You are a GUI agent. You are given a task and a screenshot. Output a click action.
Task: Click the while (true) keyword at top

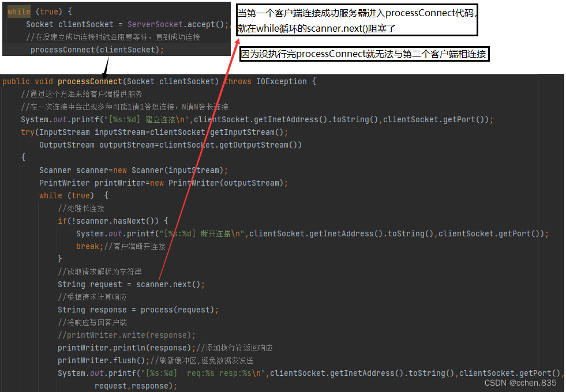coord(18,11)
